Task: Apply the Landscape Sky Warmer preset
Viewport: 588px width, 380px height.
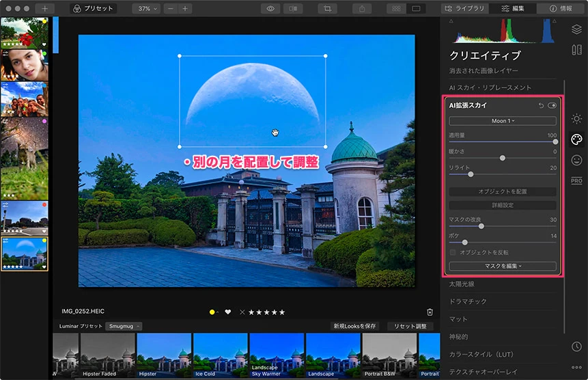Action: click(x=277, y=355)
